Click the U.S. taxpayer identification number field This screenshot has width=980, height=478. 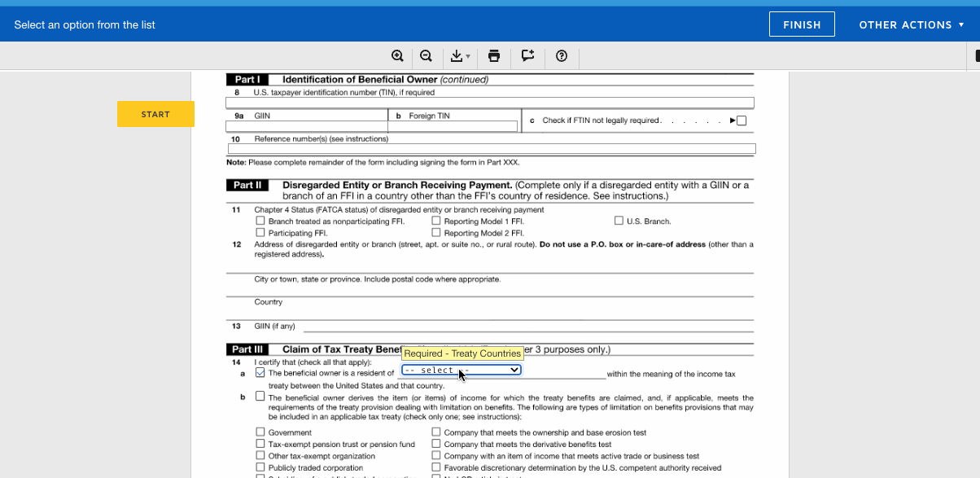point(490,103)
